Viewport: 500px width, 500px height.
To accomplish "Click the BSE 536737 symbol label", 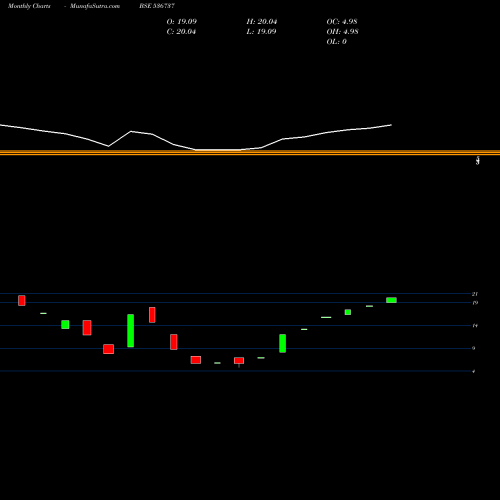I will [157, 6].
